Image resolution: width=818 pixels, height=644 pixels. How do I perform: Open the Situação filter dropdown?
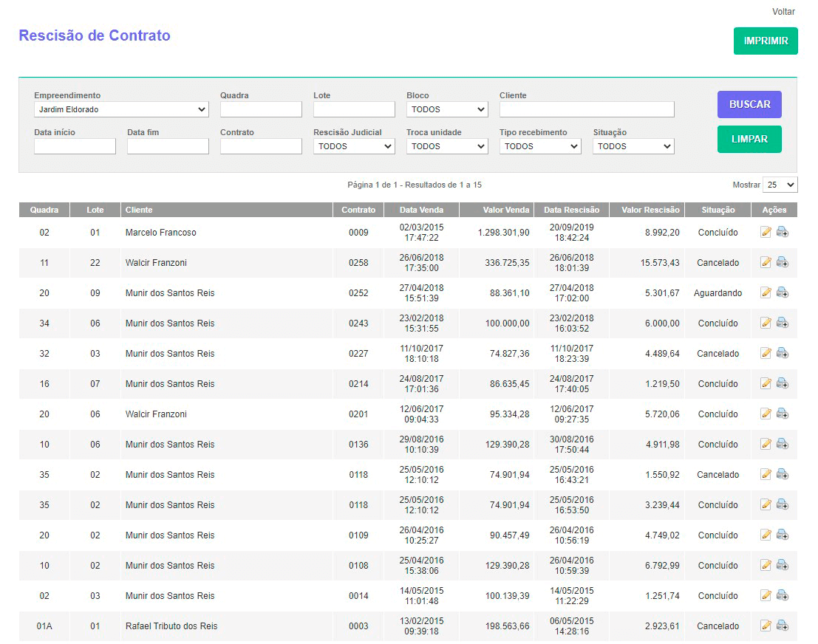(x=633, y=146)
